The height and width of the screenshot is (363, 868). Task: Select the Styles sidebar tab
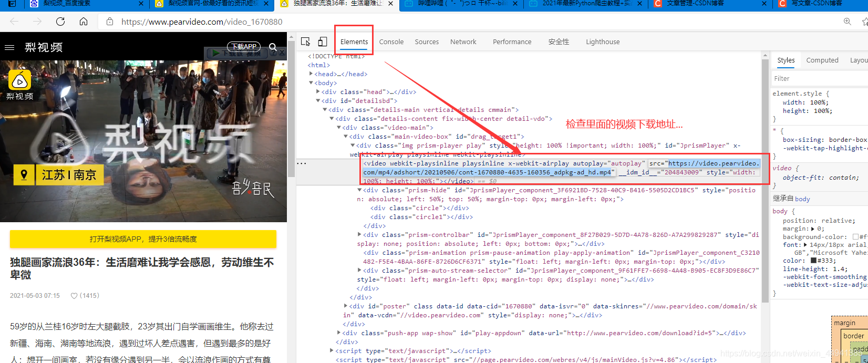786,60
